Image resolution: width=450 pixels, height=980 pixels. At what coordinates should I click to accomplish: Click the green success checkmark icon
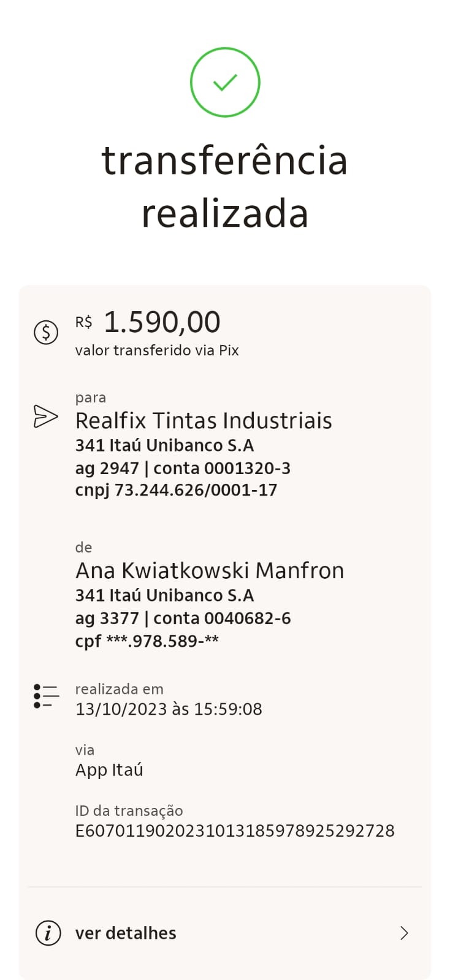225,82
